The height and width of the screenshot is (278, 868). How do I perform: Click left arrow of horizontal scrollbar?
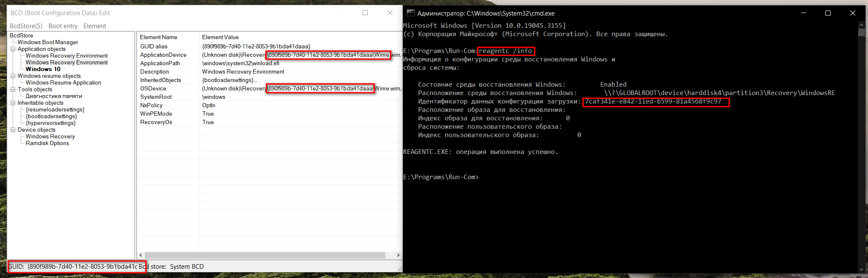(141, 255)
